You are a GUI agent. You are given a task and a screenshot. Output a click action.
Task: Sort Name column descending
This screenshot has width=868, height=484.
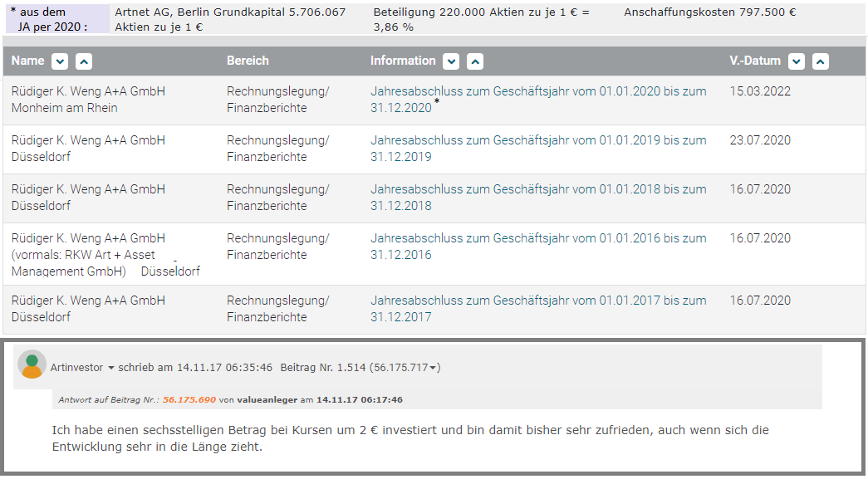(x=59, y=61)
